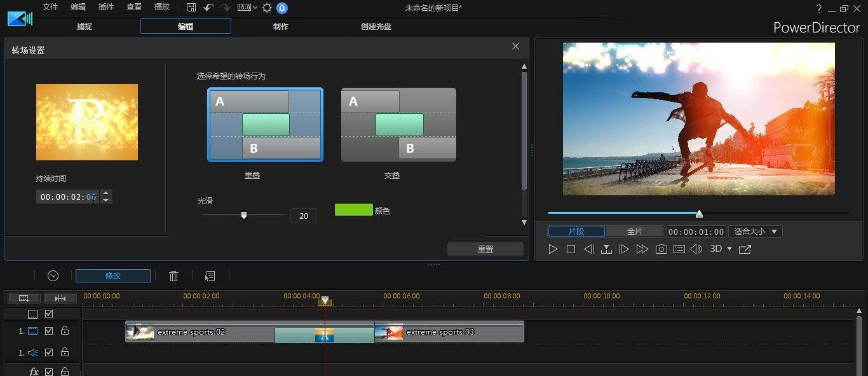Toggle the chapter track checkbox
Screen dimensions: 868x376
click(x=49, y=314)
